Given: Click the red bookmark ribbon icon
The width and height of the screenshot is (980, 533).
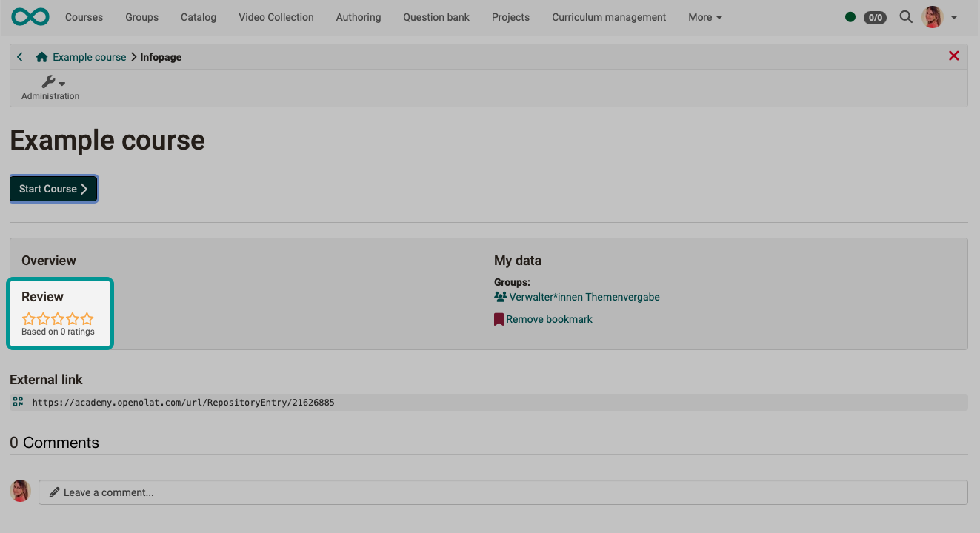Looking at the screenshot, I should click(498, 318).
